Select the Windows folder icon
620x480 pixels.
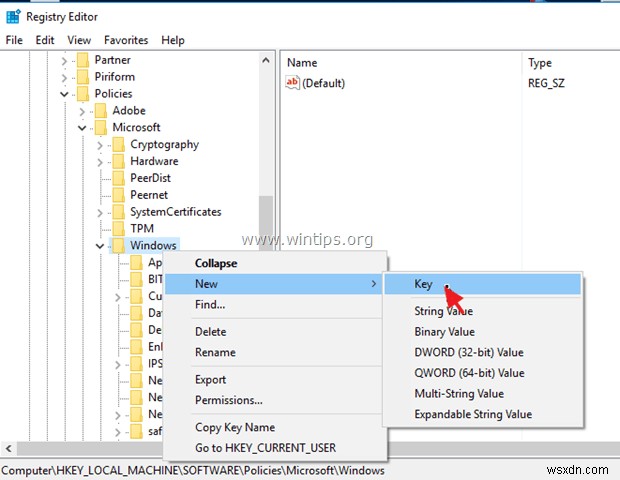click(x=119, y=246)
